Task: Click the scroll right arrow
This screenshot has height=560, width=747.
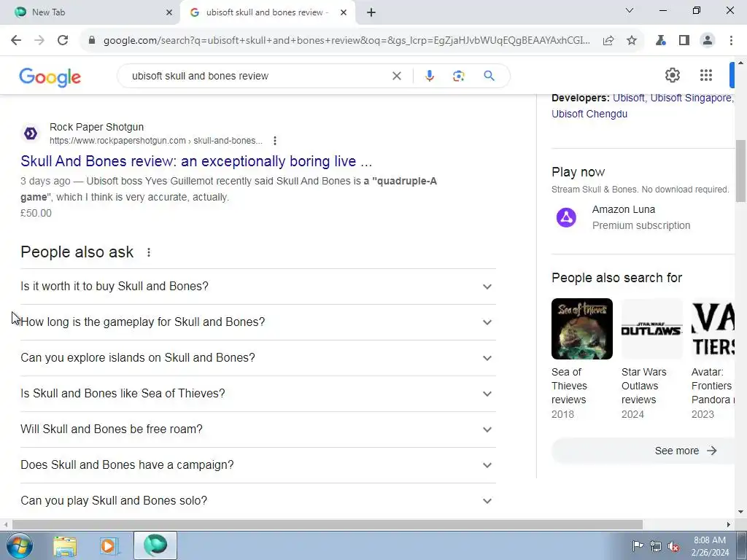Action: [x=729, y=524]
